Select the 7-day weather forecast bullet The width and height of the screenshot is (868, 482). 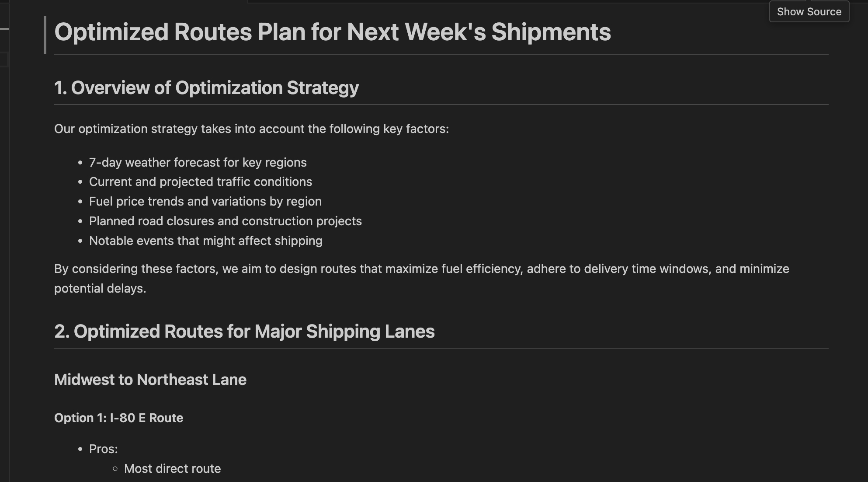click(198, 163)
